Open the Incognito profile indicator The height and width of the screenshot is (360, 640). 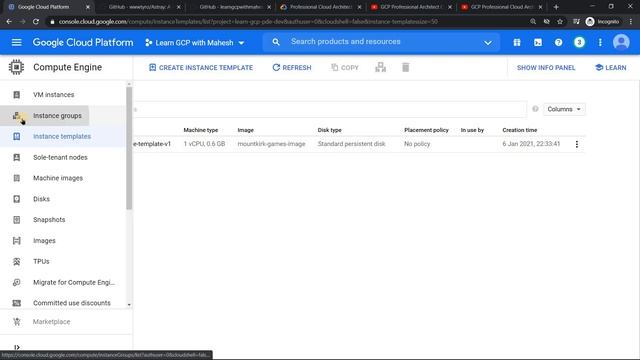click(x=602, y=22)
